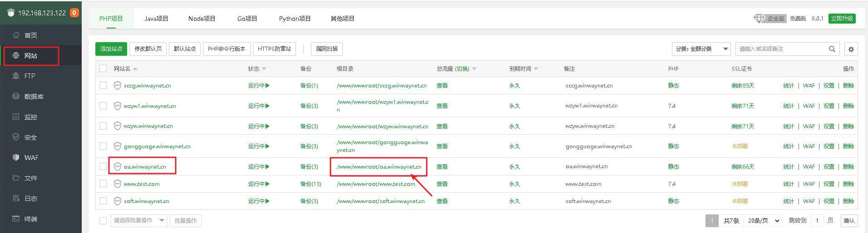This screenshot has width=868, height=233.
Task: Open the 监控 monitor icon in sidebar
Action: coord(16,117)
